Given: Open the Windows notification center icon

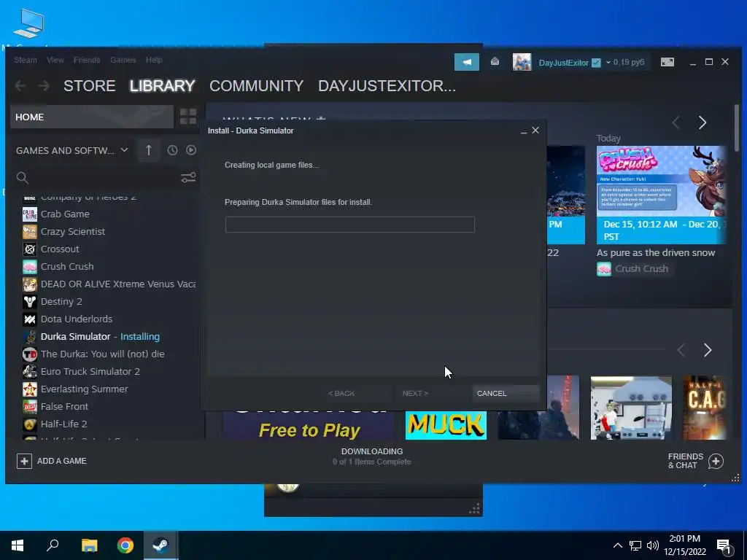Looking at the screenshot, I should coord(724,547).
